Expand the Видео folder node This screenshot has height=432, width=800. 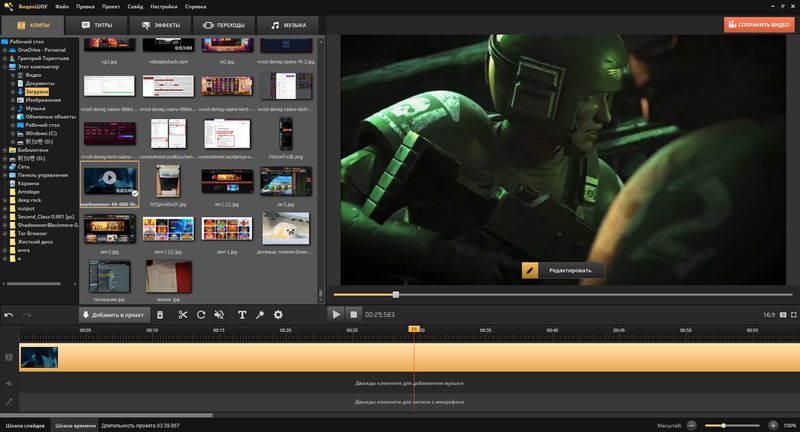[x=13, y=75]
